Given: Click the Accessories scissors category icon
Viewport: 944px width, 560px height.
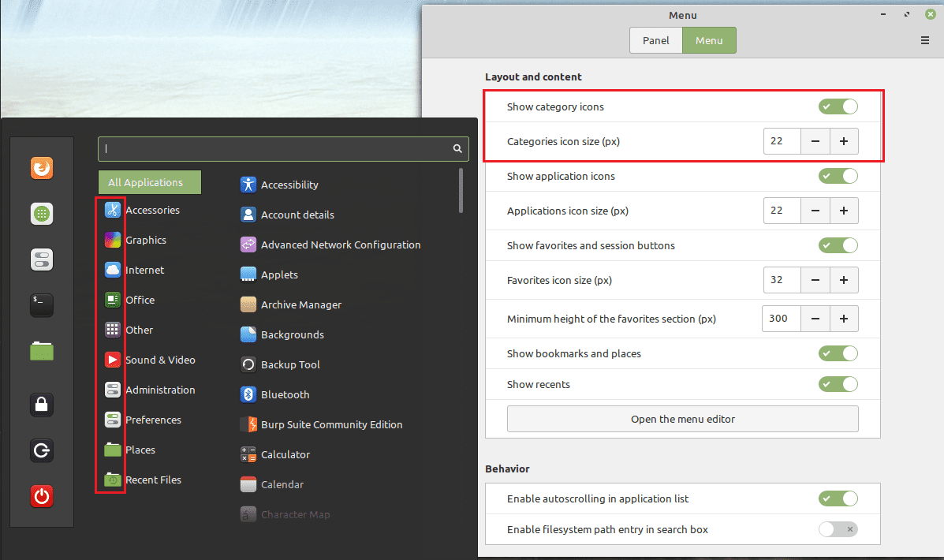Looking at the screenshot, I should point(113,210).
